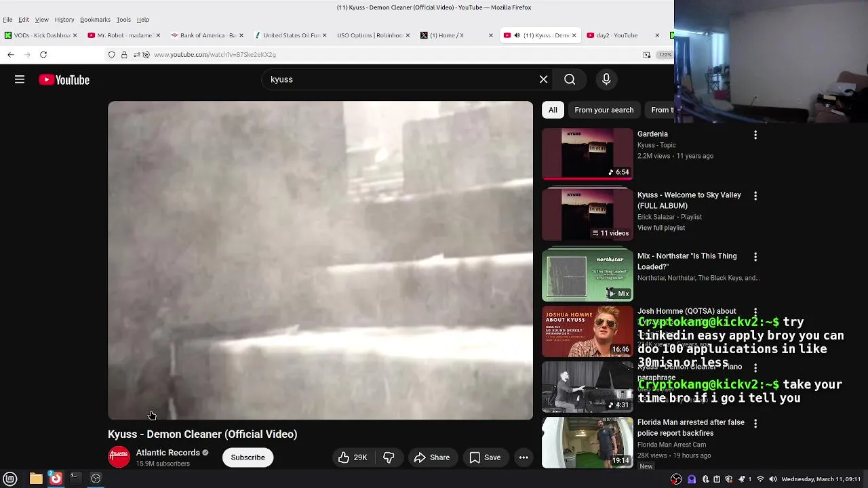Image resolution: width=868 pixels, height=488 pixels.
Task: Open the Gardenia thumbnail
Action: 587,154
